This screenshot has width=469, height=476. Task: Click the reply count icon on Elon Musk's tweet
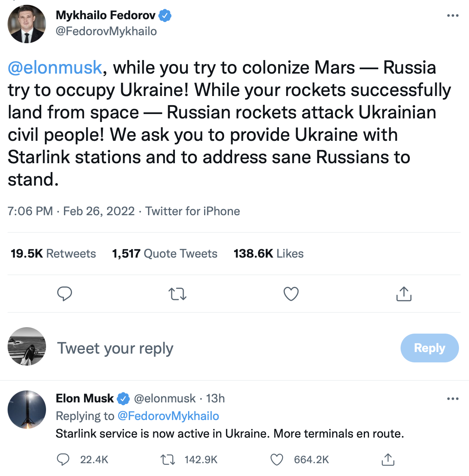point(63,460)
